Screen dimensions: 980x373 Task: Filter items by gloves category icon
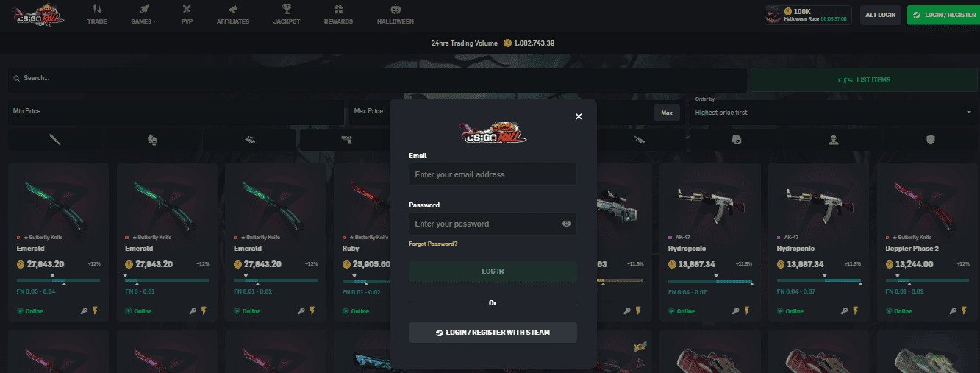coord(152,140)
